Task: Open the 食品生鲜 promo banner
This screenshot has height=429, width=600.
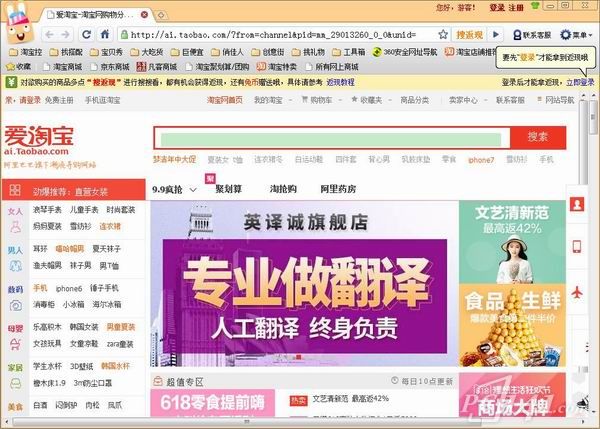Action: [512, 325]
